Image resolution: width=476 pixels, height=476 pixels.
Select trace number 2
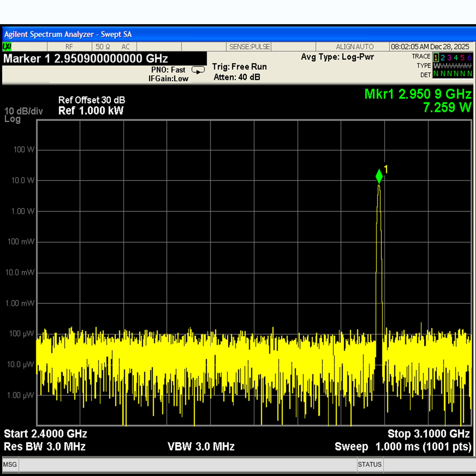pyautogui.click(x=443, y=58)
